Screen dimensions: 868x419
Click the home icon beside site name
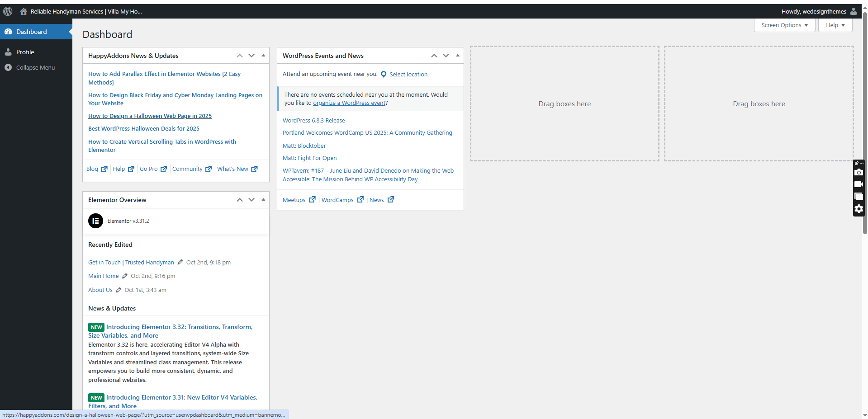[24, 11]
